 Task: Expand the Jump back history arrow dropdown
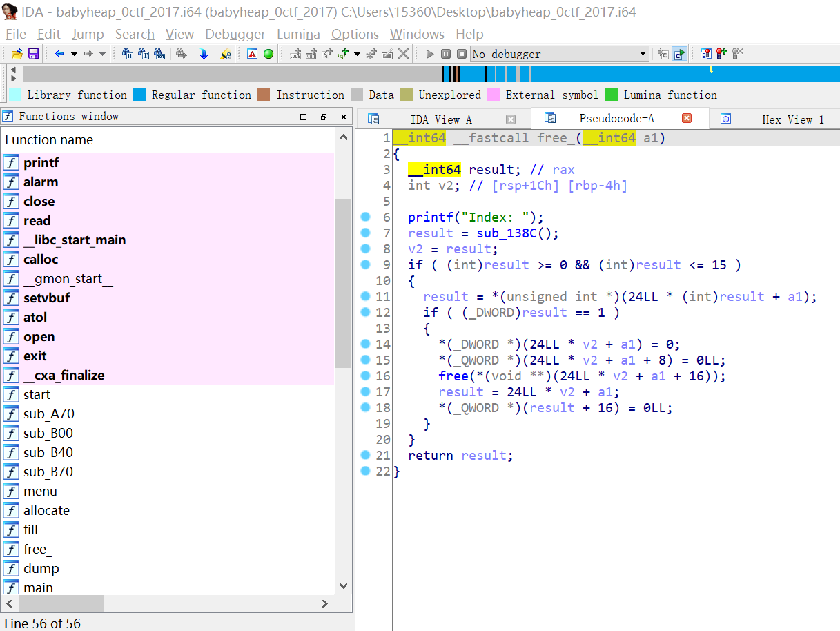(74, 54)
